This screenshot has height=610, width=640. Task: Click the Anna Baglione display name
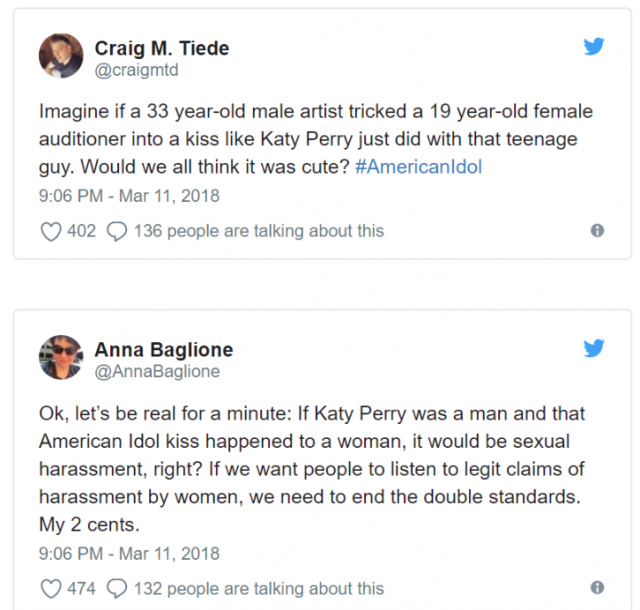point(164,350)
